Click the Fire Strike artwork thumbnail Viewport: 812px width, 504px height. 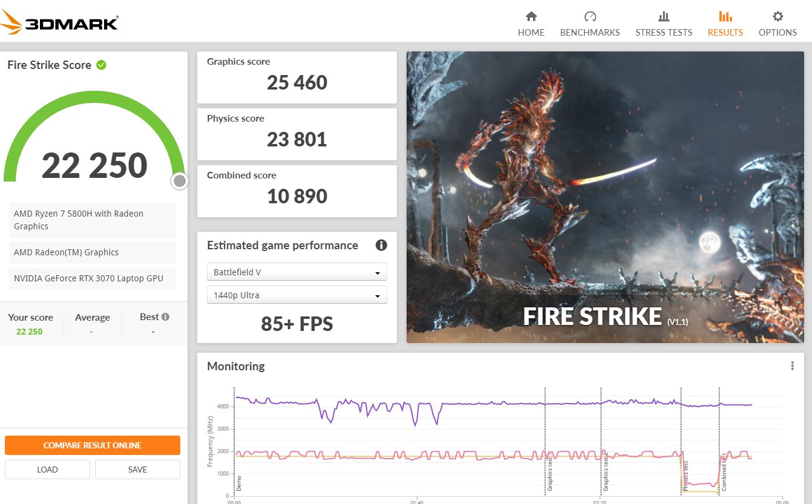tap(605, 197)
